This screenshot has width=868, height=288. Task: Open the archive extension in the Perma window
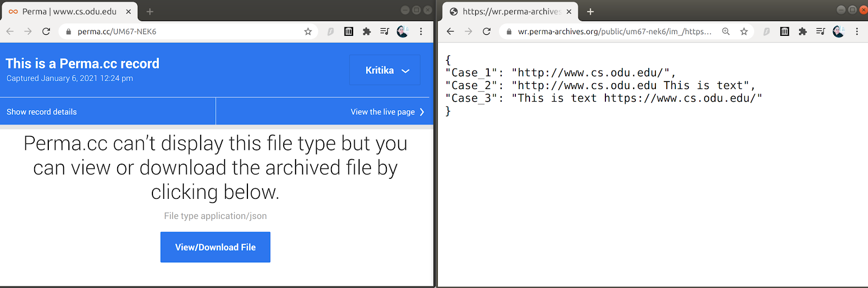349,32
